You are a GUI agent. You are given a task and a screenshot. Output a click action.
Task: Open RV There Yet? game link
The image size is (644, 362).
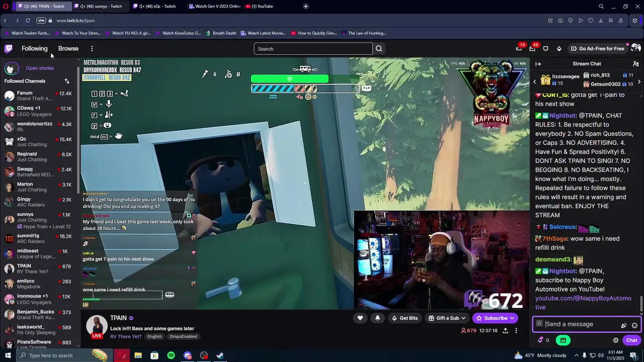(127, 336)
